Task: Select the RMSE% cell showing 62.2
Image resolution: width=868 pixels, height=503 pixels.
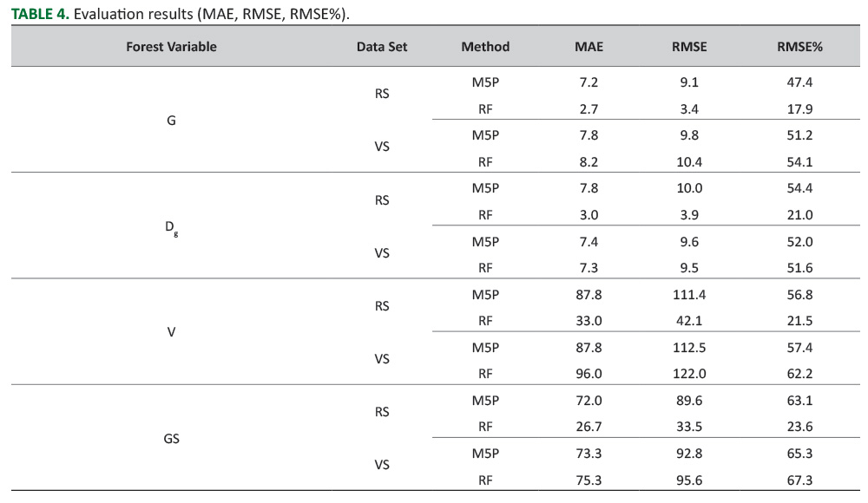Action: (x=799, y=374)
